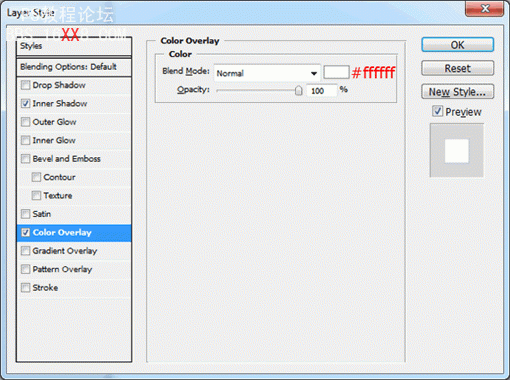Select the Pattern Overlay entry
Screen dimensions: 510x380
(x=74, y=269)
